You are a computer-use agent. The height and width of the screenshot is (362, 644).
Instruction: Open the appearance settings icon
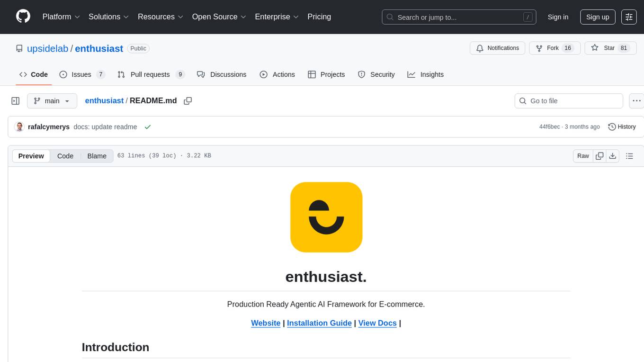pyautogui.click(x=629, y=17)
